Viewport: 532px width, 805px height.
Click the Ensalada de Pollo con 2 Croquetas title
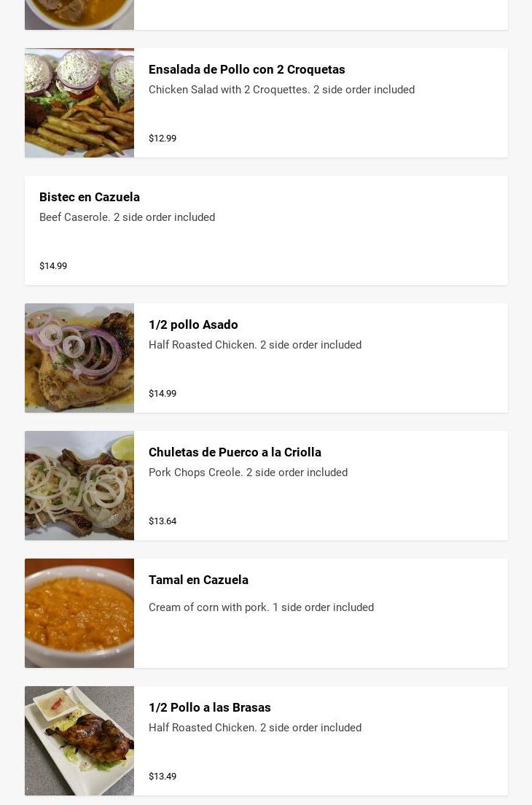click(246, 69)
